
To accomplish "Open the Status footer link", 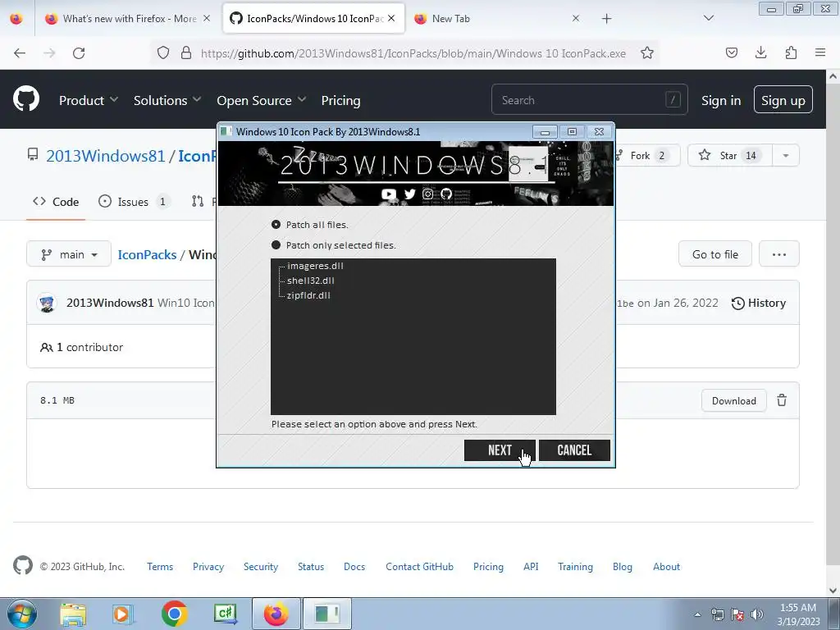I will pyautogui.click(x=311, y=566).
